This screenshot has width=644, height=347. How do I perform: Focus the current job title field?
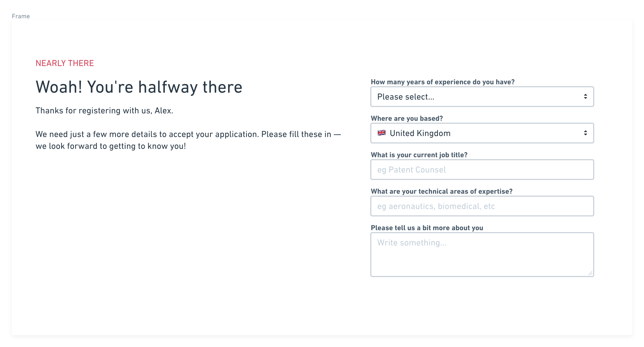click(x=482, y=170)
